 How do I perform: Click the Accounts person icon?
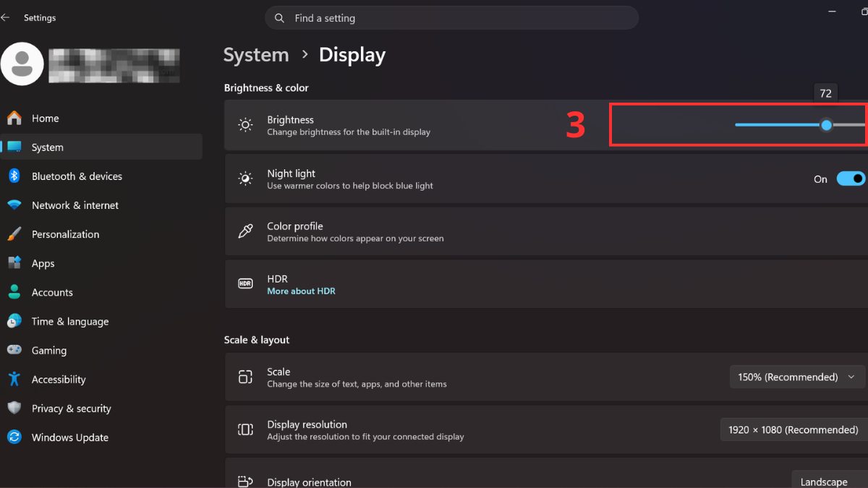tap(14, 292)
